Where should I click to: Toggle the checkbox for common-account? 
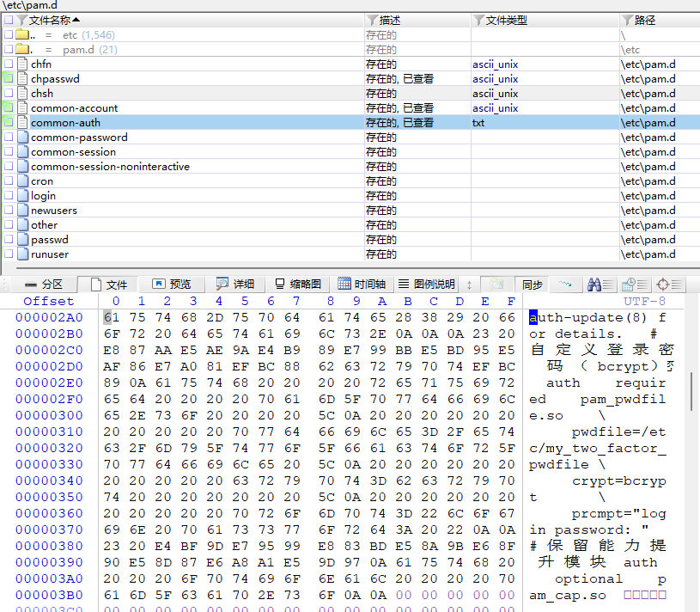[x=9, y=107]
